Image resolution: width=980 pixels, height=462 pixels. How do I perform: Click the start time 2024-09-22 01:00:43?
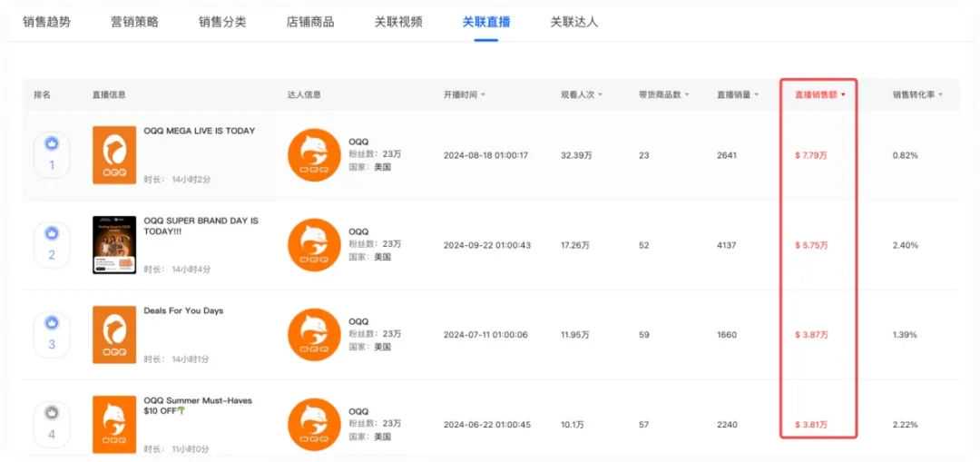(x=487, y=245)
